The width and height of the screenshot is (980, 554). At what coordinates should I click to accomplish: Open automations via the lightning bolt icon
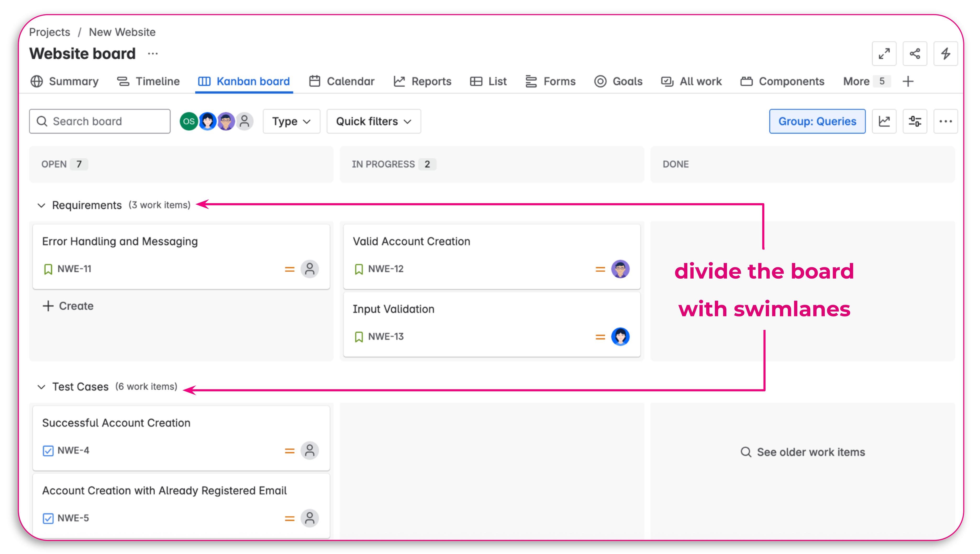[x=946, y=54]
